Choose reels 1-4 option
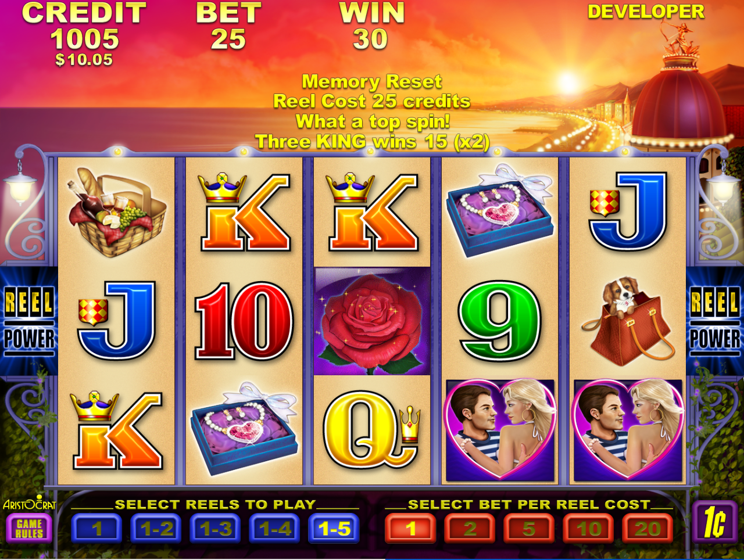Viewport: 744px width, 560px height. (x=275, y=529)
